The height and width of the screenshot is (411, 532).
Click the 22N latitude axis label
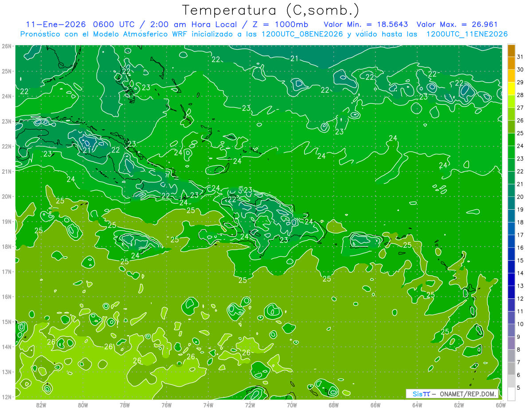[x=6, y=146]
